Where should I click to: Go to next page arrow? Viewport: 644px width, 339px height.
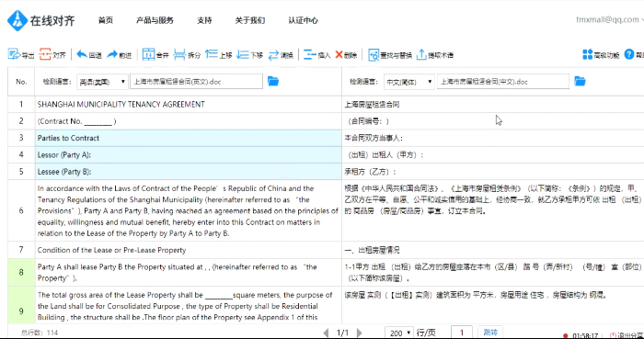pyautogui.click(x=360, y=333)
